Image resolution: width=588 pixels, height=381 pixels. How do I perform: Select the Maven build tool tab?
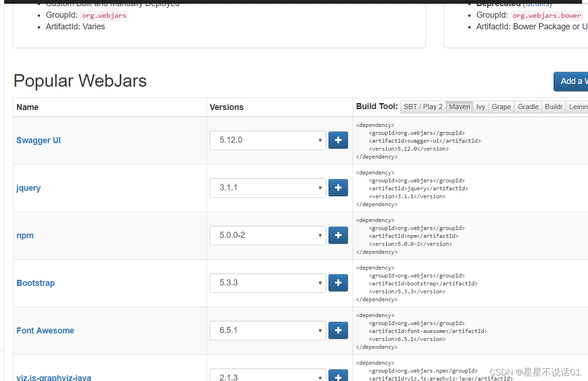point(459,107)
